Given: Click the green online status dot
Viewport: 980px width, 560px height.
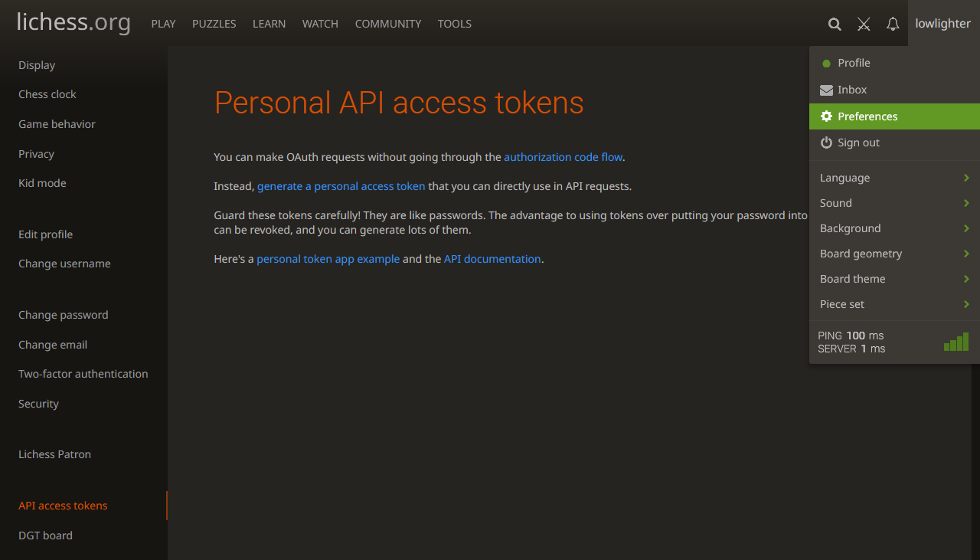Looking at the screenshot, I should point(826,64).
